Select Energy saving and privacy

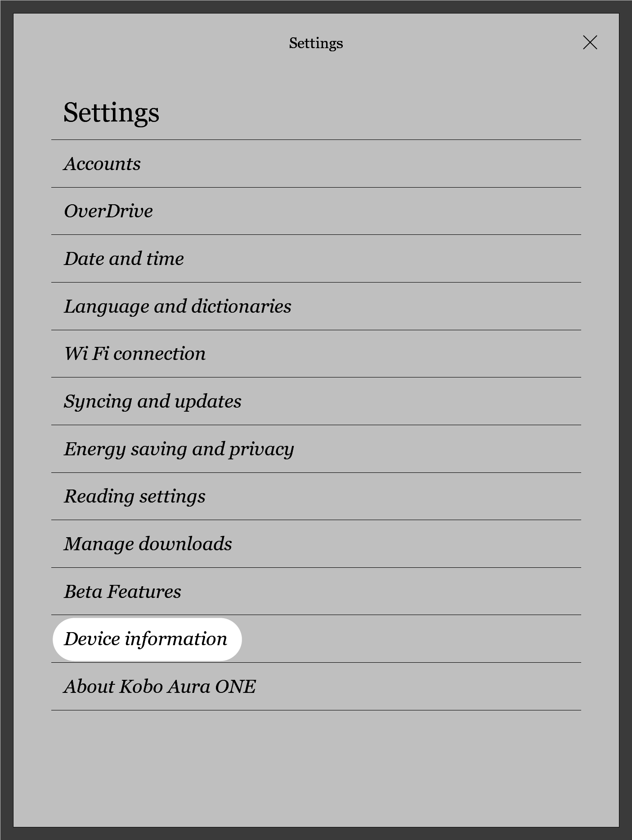(179, 449)
